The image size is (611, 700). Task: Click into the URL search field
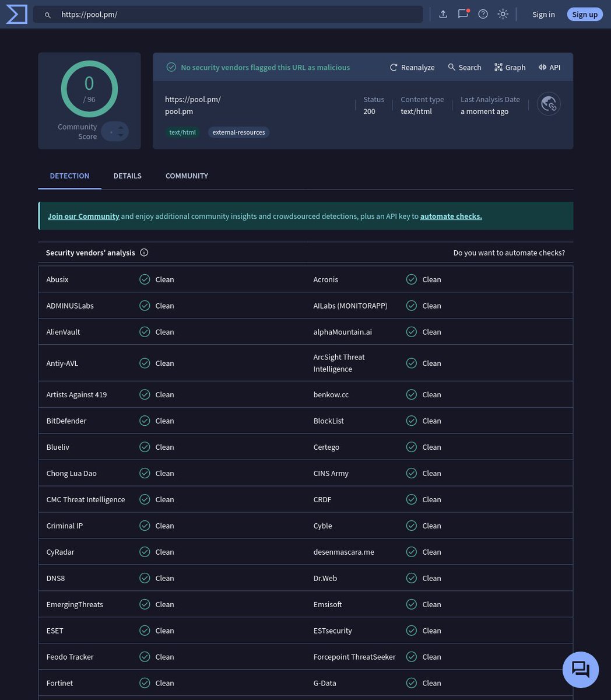[228, 14]
